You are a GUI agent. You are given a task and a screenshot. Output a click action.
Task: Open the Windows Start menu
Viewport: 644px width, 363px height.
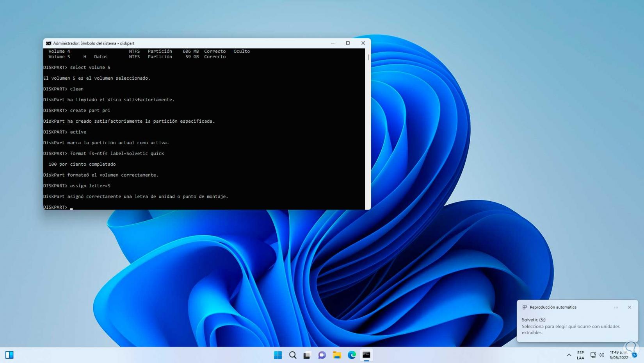point(278,355)
